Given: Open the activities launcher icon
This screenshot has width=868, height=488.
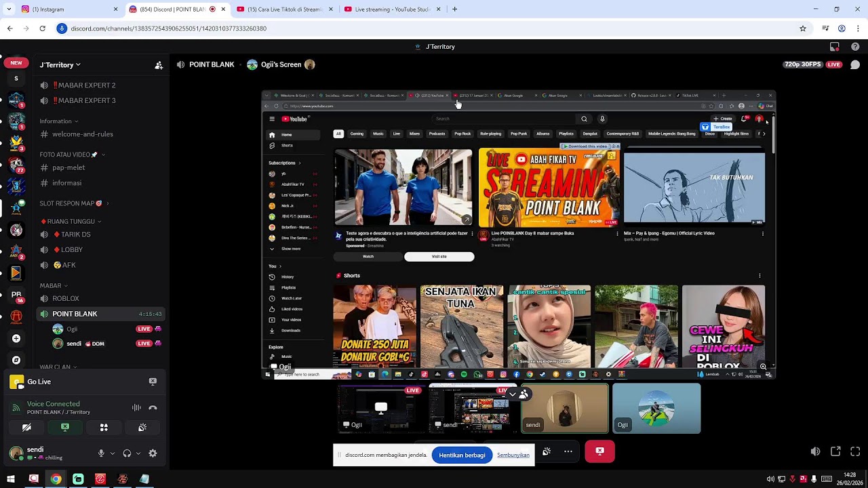Looking at the screenshot, I should click(x=104, y=428).
